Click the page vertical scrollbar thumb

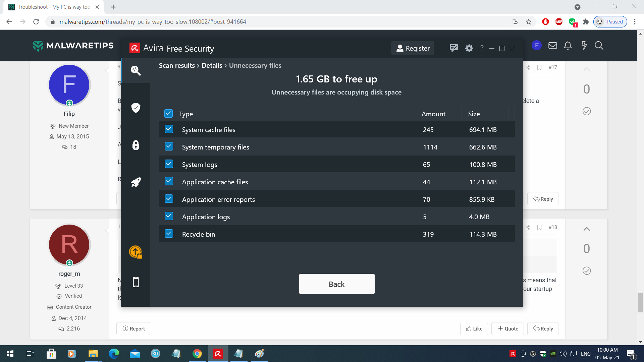click(x=640, y=302)
